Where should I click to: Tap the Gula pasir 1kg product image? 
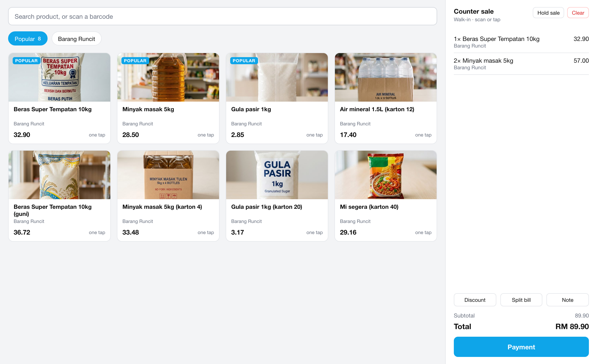pos(277,77)
